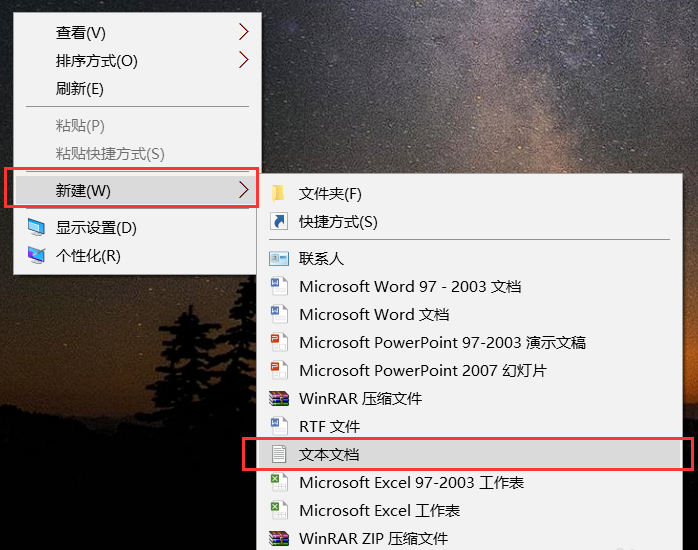Click the Excel icon for Excel 97-2003 工作表

(x=279, y=482)
